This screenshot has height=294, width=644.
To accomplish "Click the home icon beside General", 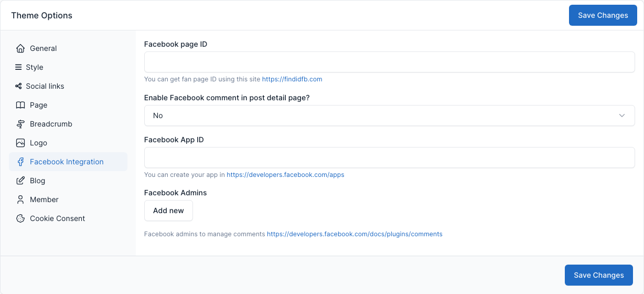I will (x=20, y=48).
